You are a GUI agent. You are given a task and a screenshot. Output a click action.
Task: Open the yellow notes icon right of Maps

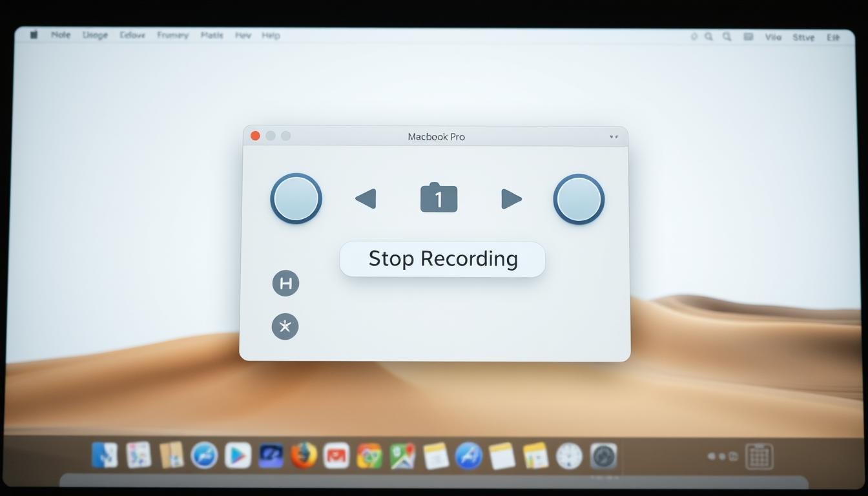pyautogui.click(x=436, y=456)
